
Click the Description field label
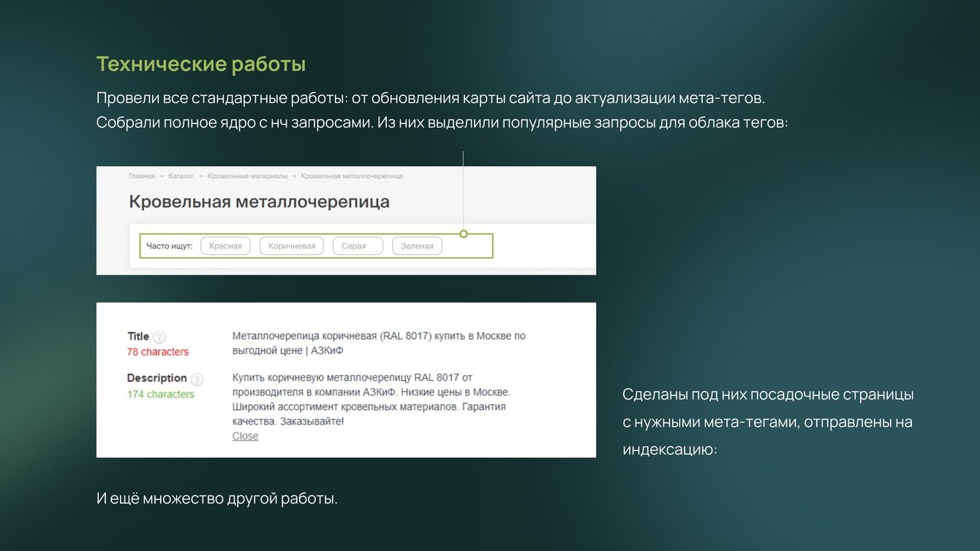[x=157, y=378]
